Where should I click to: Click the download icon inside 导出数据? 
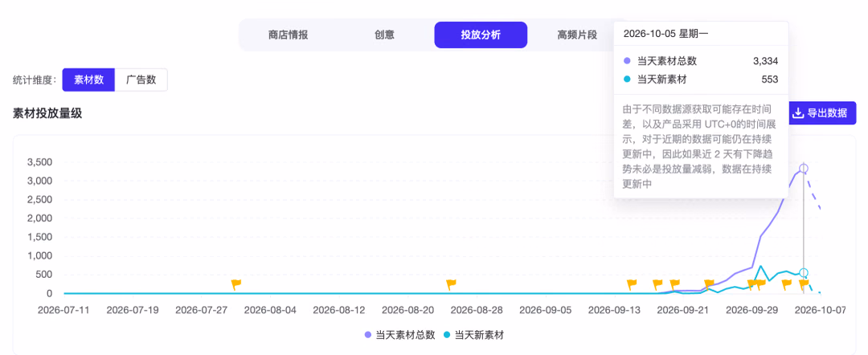point(798,113)
